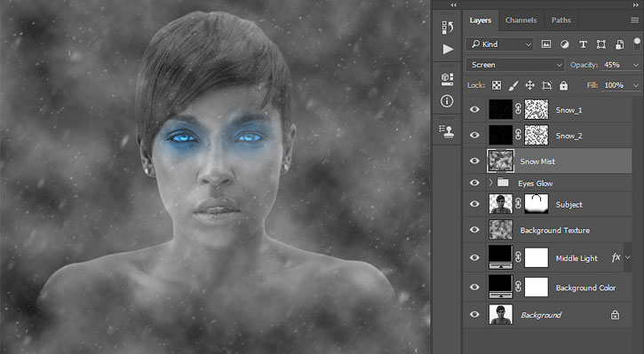Expand the Eyes Glow group
Screen dimensions: 644x354
491,183
